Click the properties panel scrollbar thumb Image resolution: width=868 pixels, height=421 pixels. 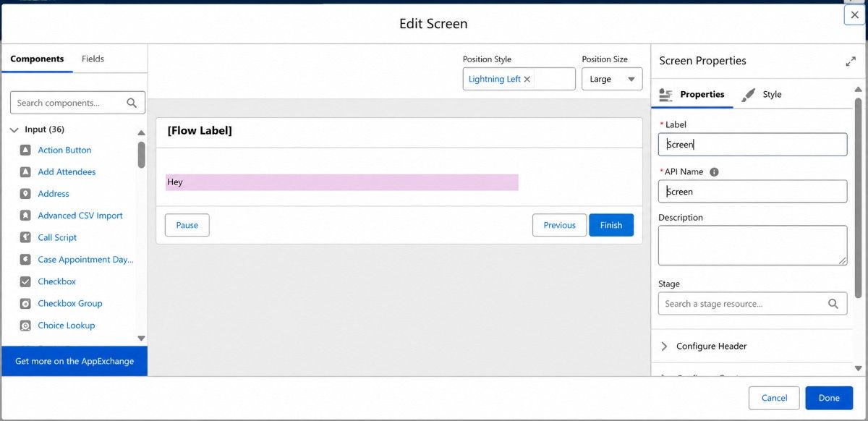(x=858, y=197)
